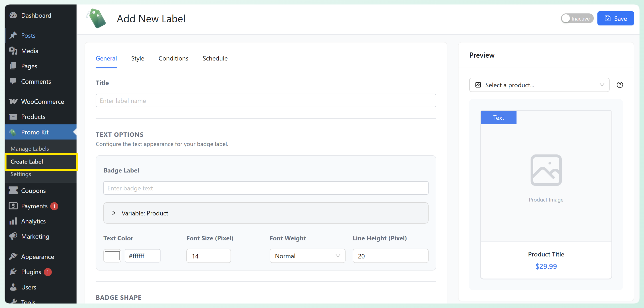
Task: Click the blue Save button
Action: (x=615, y=19)
